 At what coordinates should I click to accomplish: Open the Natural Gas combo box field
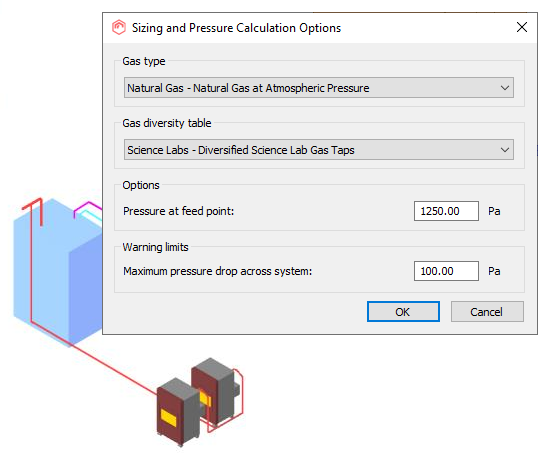tap(318, 88)
